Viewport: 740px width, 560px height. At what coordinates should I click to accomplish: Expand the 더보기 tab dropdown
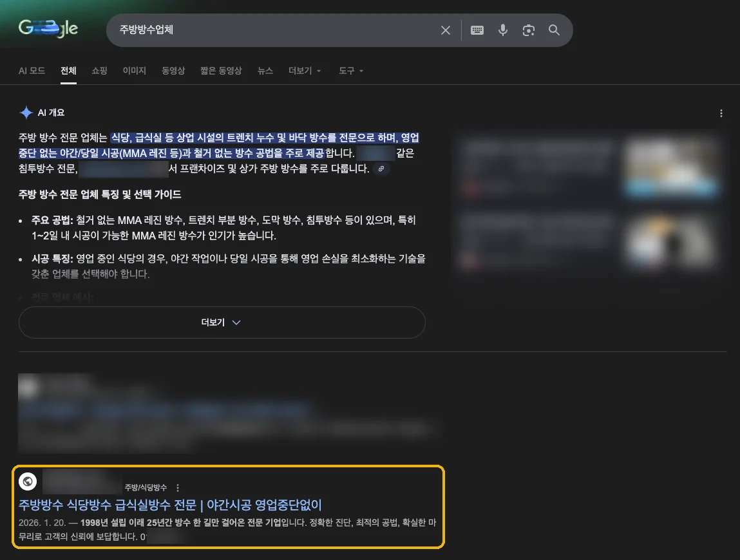(305, 71)
